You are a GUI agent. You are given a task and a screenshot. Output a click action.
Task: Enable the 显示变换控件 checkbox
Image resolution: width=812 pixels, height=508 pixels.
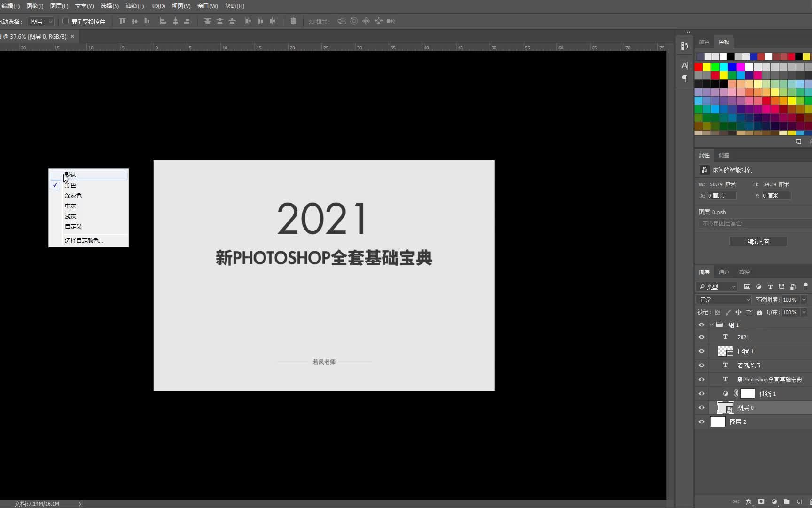(66, 21)
